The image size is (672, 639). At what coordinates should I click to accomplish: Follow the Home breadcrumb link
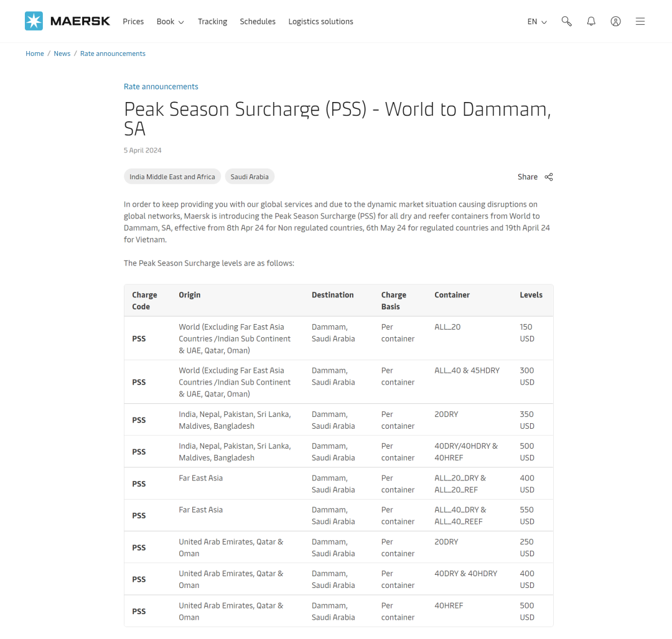[35, 54]
